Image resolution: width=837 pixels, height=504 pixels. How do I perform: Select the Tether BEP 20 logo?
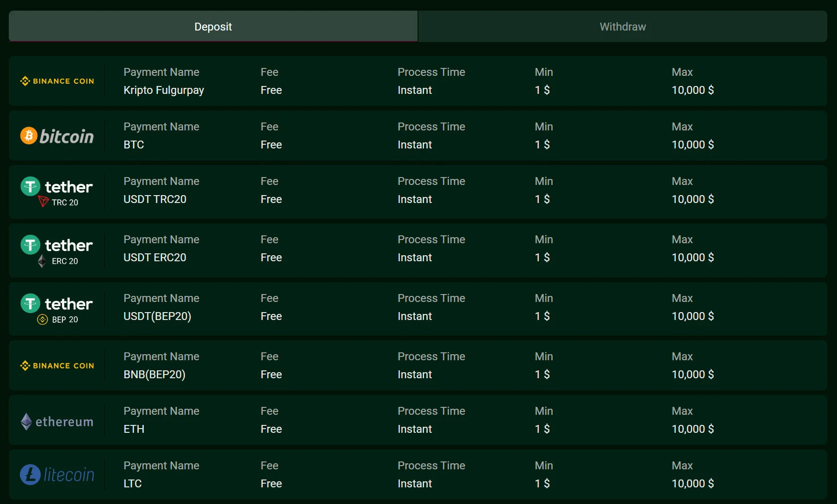point(57,309)
